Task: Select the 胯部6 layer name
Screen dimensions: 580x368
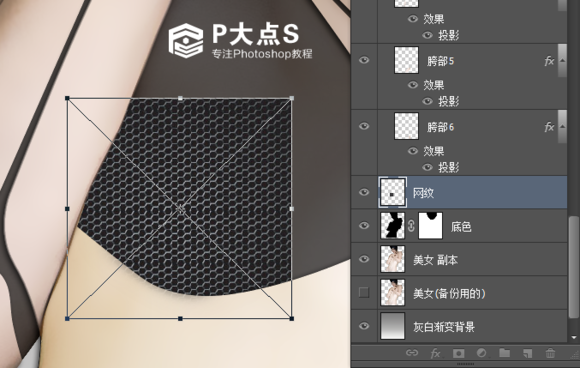Action: 441,127
